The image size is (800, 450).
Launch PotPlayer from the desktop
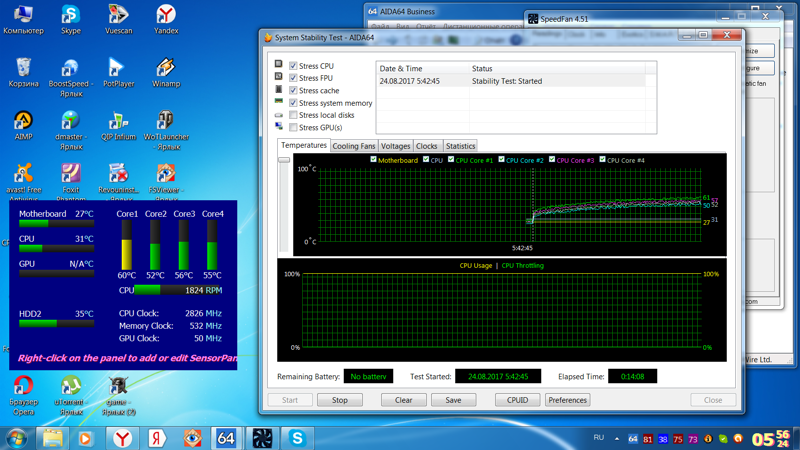coord(118,72)
